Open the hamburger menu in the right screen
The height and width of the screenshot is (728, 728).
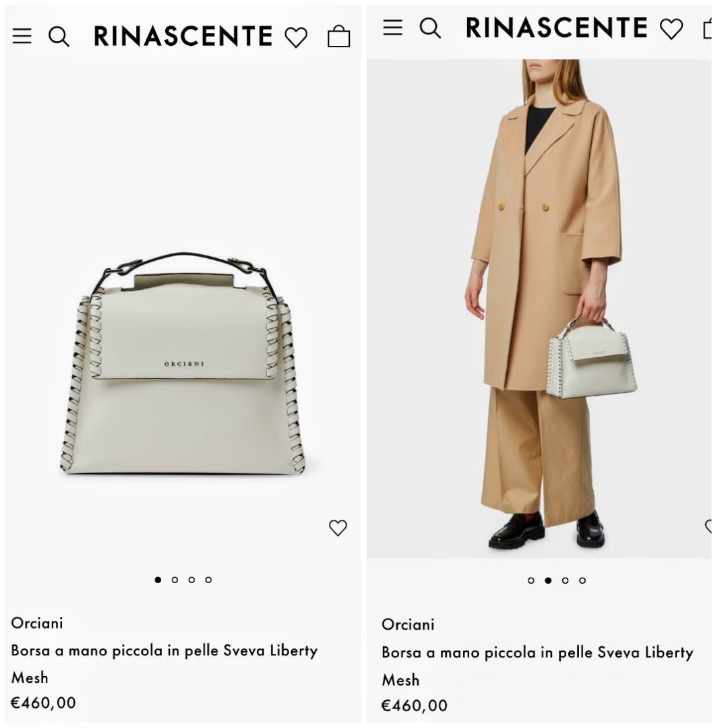point(392,28)
